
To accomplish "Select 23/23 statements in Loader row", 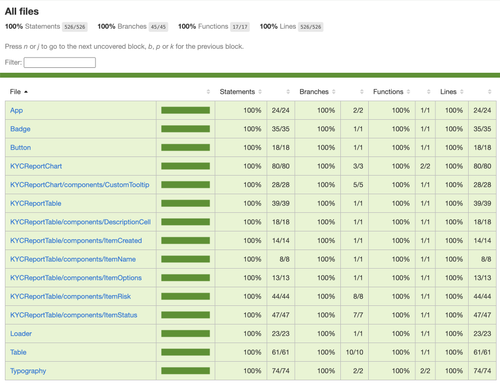I will coord(280,334).
